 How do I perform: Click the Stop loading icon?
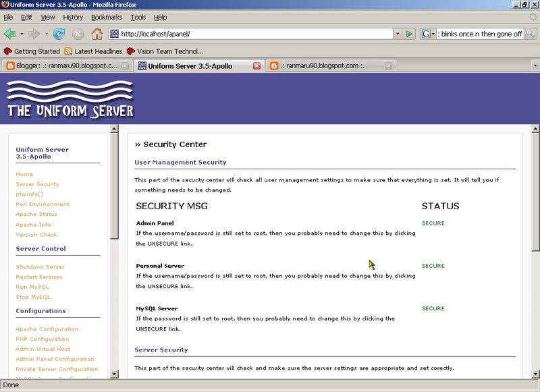(78, 34)
